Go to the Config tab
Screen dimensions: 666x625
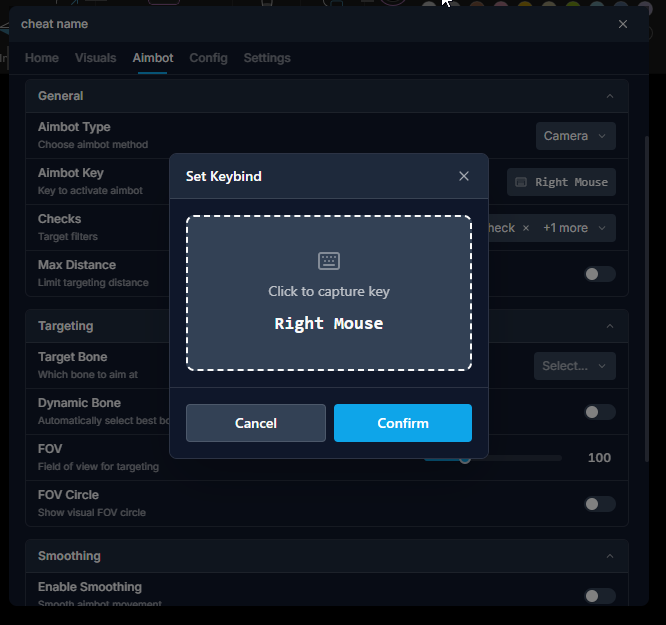coord(208,58)
